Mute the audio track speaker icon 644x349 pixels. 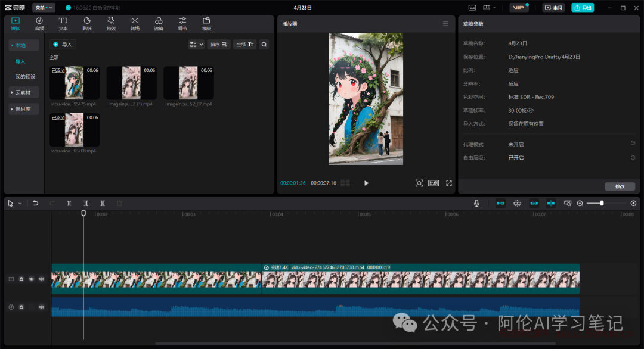coord(41,307)
